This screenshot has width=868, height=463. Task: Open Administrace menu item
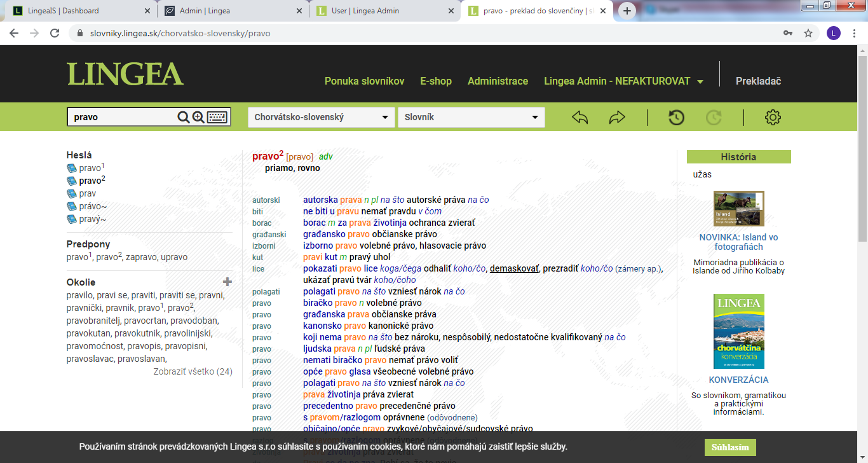(x=498, y=81)
